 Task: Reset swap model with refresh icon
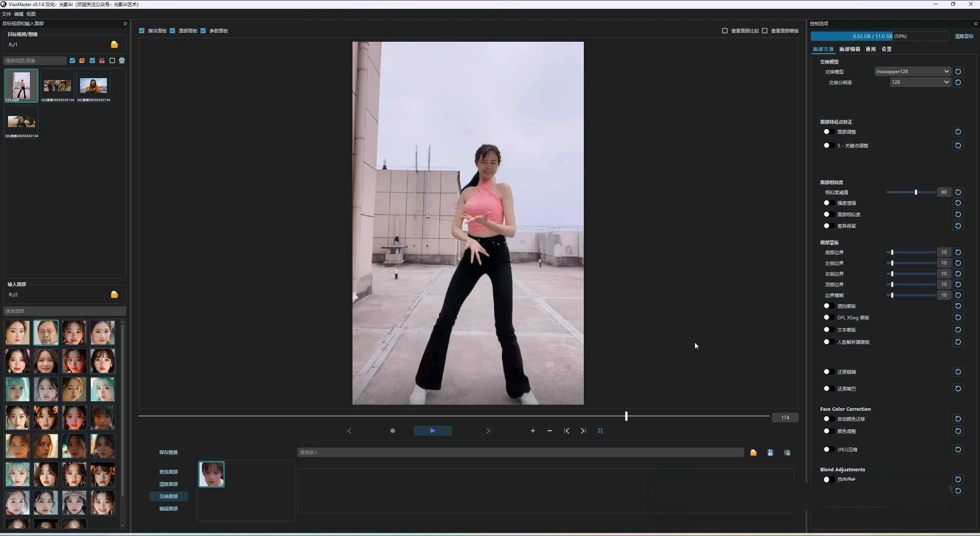click(x=958, y=72)
